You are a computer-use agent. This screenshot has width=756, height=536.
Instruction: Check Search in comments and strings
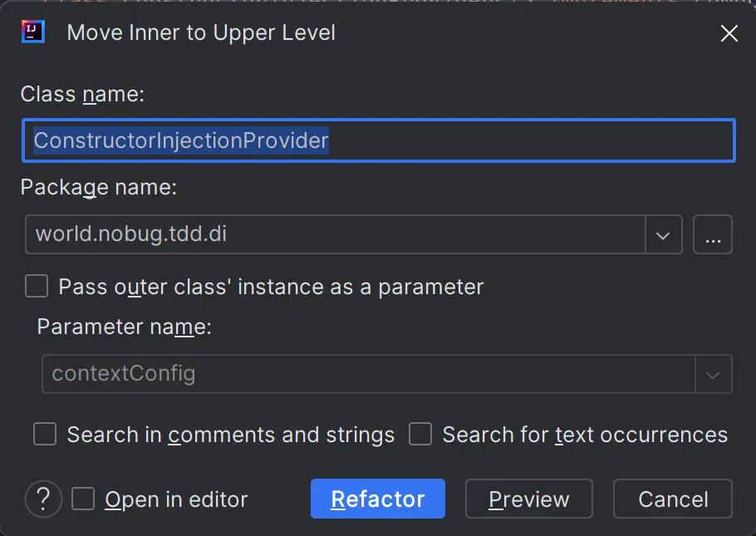[45, 434]
